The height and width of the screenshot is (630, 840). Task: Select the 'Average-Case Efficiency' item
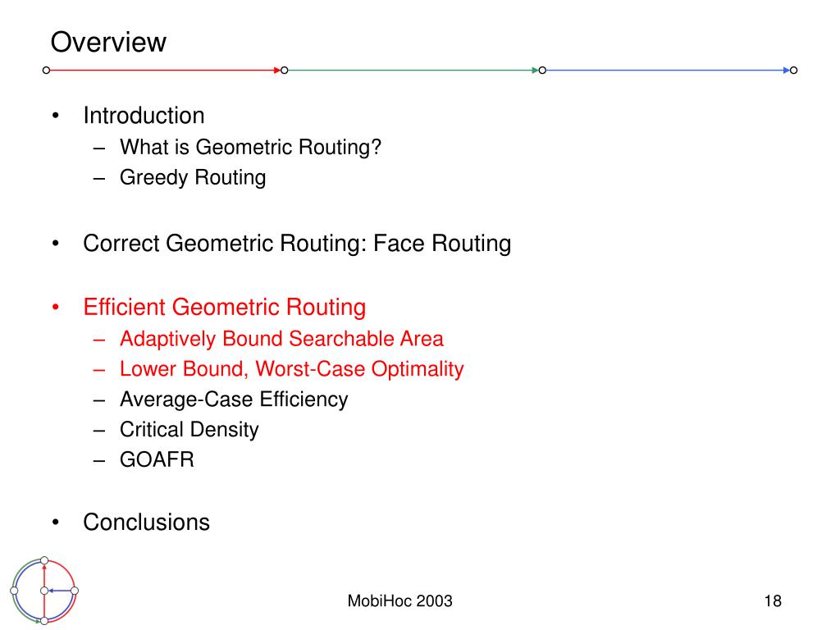tap(234, 399)
